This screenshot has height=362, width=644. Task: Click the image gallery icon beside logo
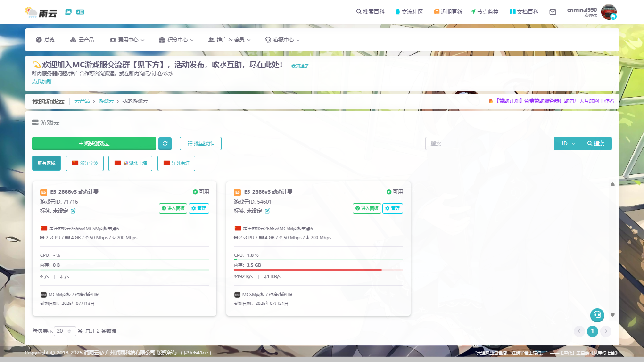pos(68,12)
